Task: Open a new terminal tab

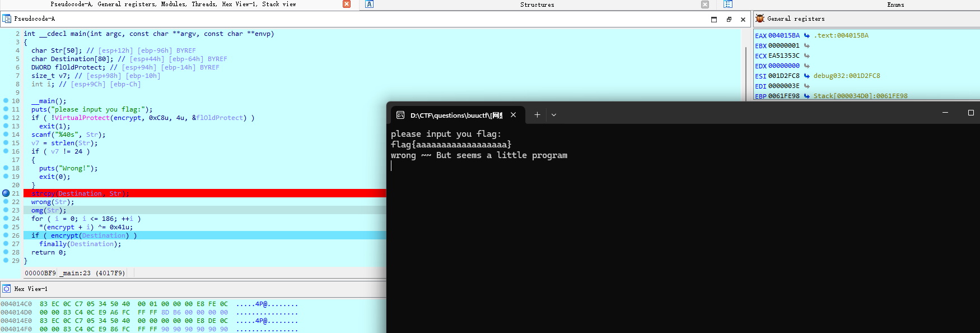Action: (x=537, y=114)
